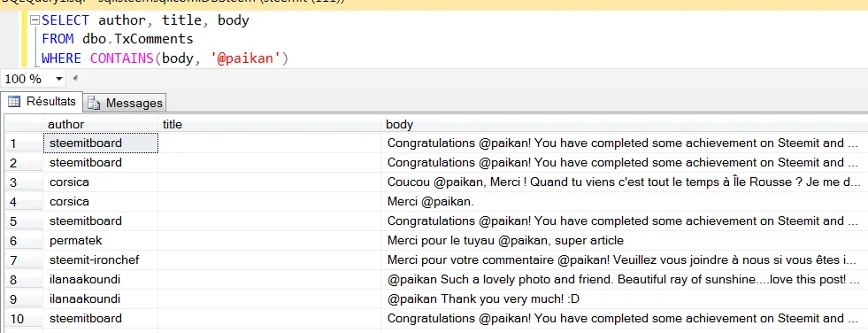Select row header 8

tap(23, 279)
